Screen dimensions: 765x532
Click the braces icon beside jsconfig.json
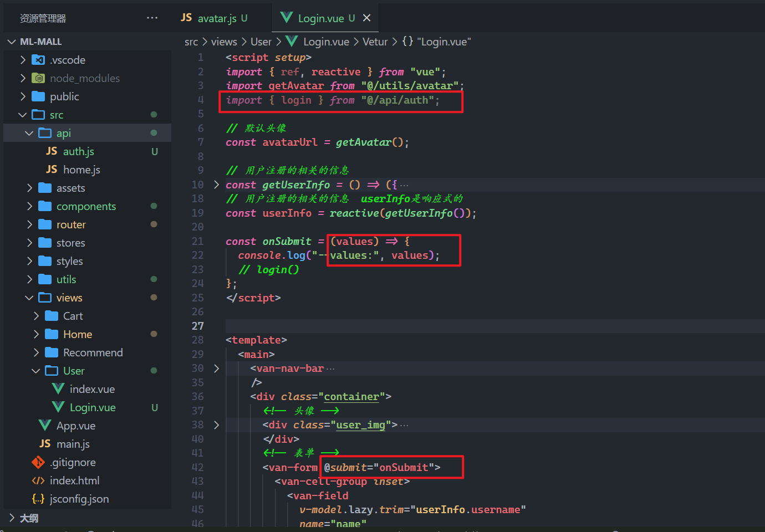(x=38, y=499)
